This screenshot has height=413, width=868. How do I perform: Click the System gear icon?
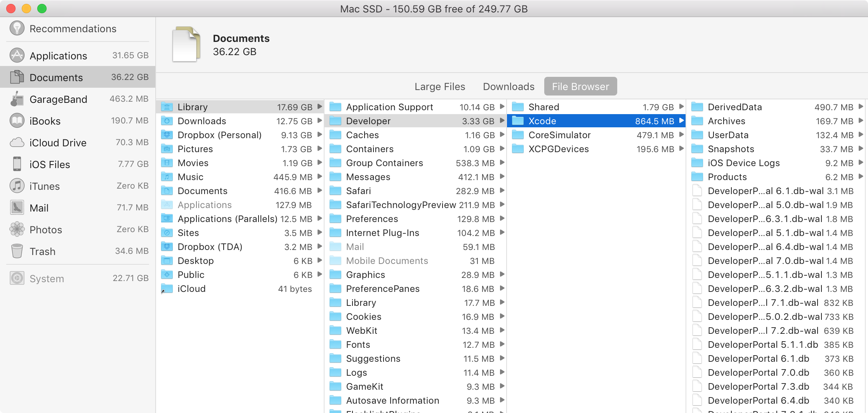(17, 278)
